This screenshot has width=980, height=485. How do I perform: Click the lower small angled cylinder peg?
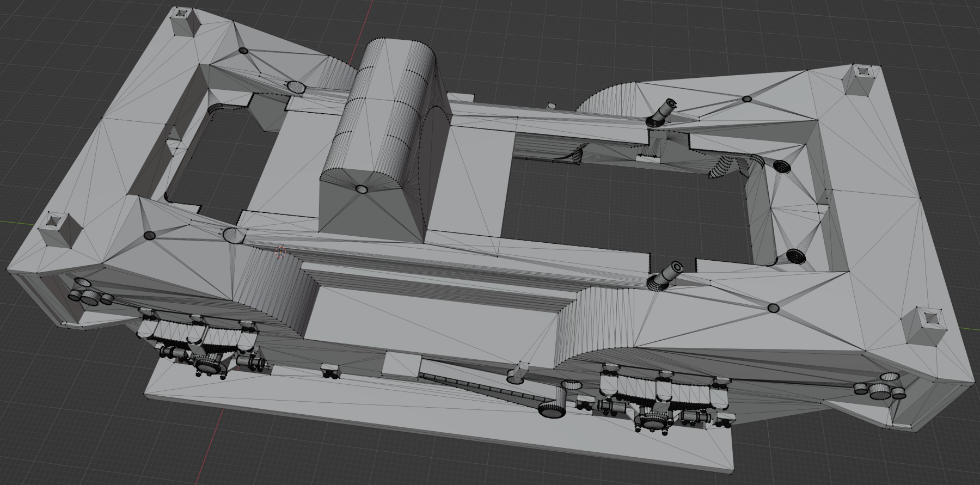point(665,275)
